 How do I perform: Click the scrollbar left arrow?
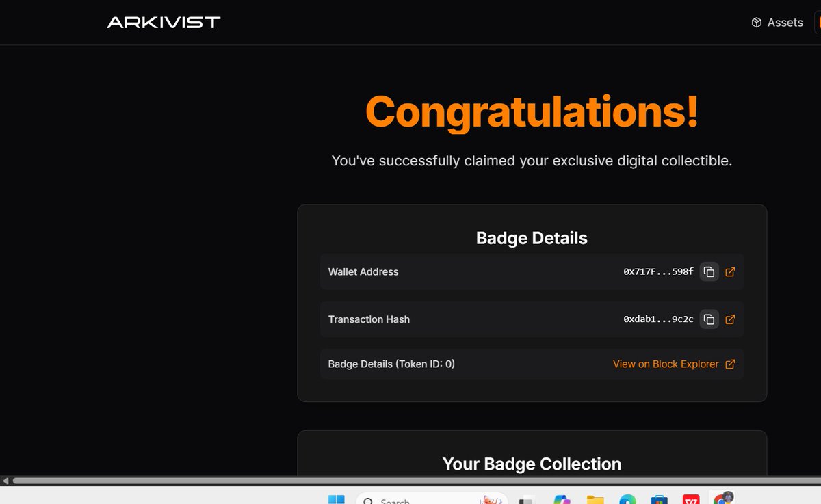[5, 481]
